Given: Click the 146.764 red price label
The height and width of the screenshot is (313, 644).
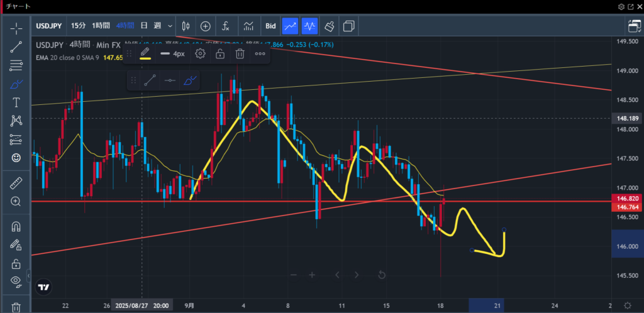Looking at the screenshot, I should (628, 207).
